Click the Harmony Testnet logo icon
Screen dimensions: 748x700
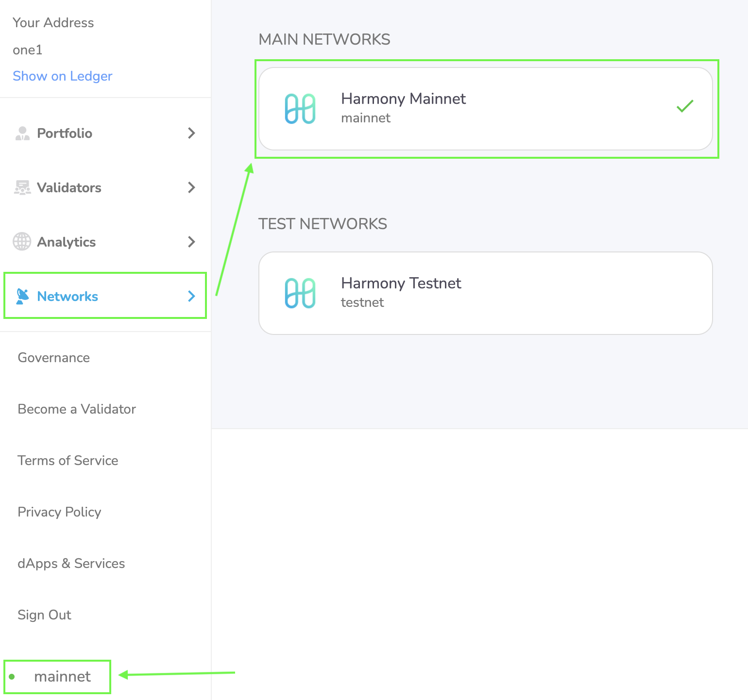pyautogui.click(x=300, y=293)
